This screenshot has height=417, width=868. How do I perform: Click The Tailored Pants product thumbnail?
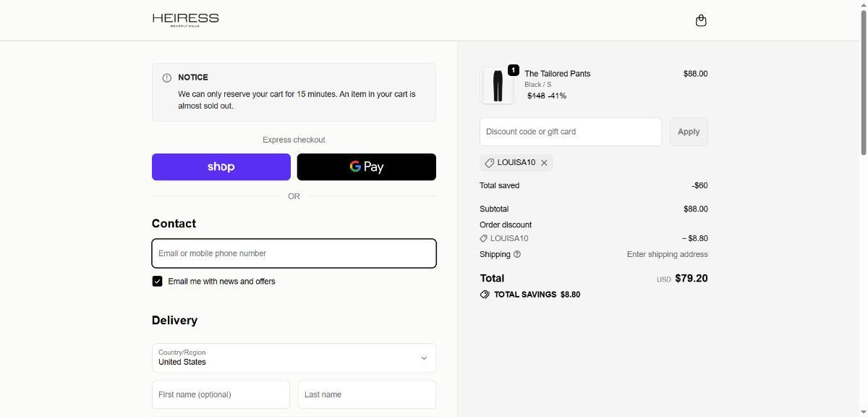coord(498,85)
